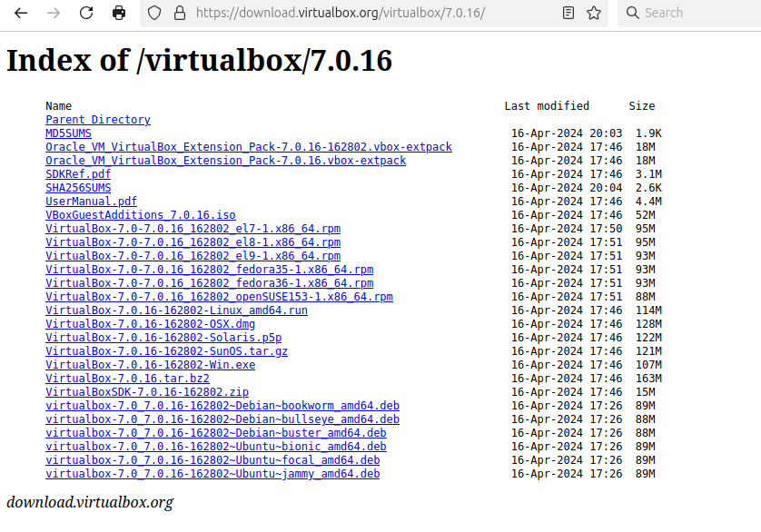Download Oracle_VM_VirtualBox_Extension_Pack-7.0.16.vbox-extpack
The width and height of the screenshot is (761, 532).
pyautogui.click(x=226, y=160)
